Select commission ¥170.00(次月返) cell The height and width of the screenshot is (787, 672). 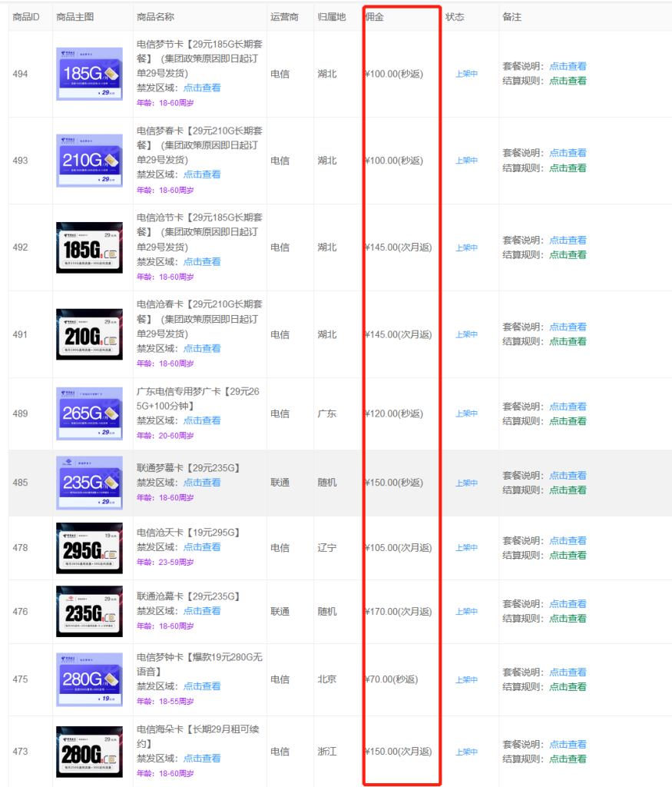click(398, 611)
